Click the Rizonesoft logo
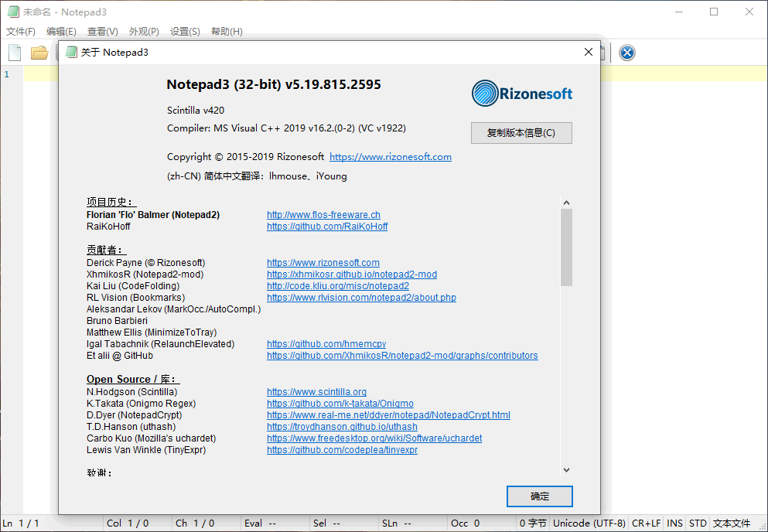The height and width of the screenshot is (532, 768). tap(521, 93)
